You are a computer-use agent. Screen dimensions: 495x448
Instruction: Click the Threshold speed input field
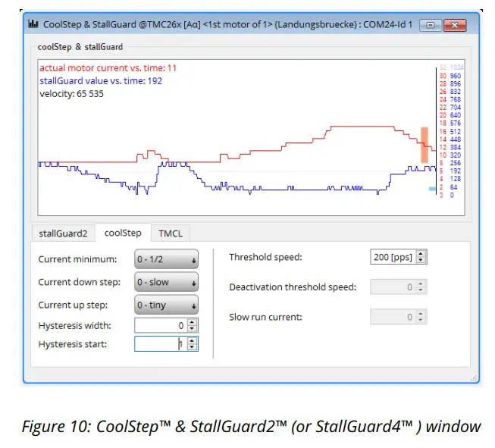coord(393,257)
